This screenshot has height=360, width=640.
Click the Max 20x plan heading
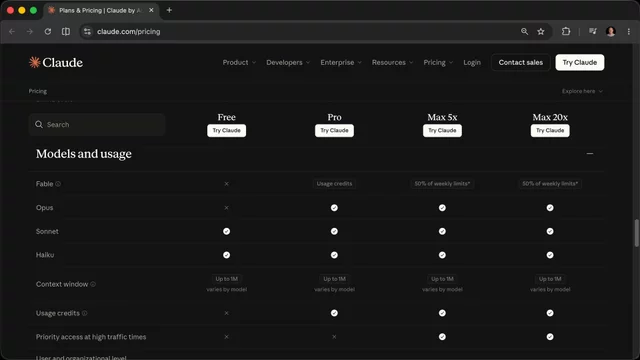click(550, 117)
